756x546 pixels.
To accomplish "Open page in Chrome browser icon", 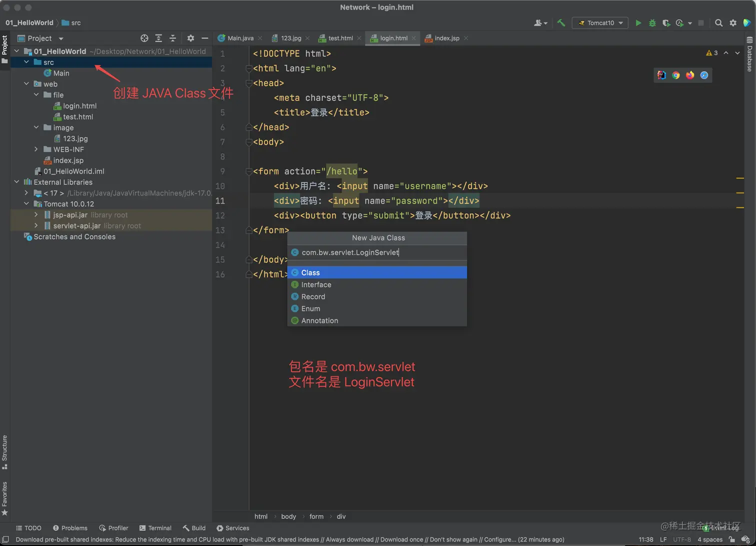I will click(676, 75).
